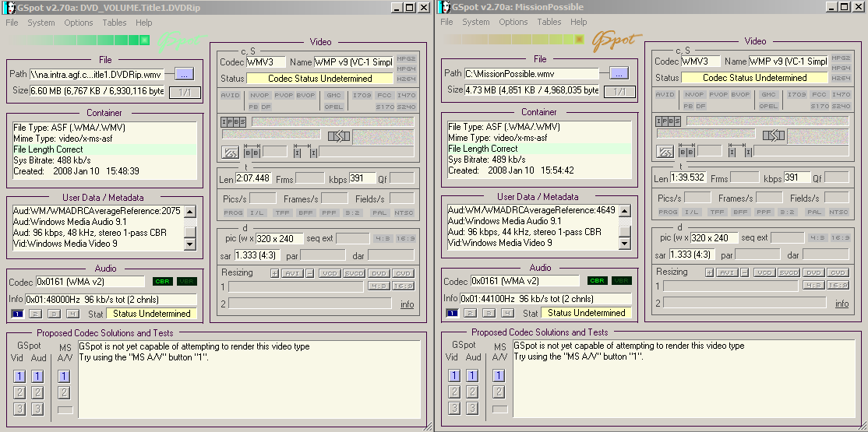Image resolution: width=868 pixels, height=432 pixels.
Task: Click browse (...) button in DVD_VOLUME window
Action: [x=185, y=74]
